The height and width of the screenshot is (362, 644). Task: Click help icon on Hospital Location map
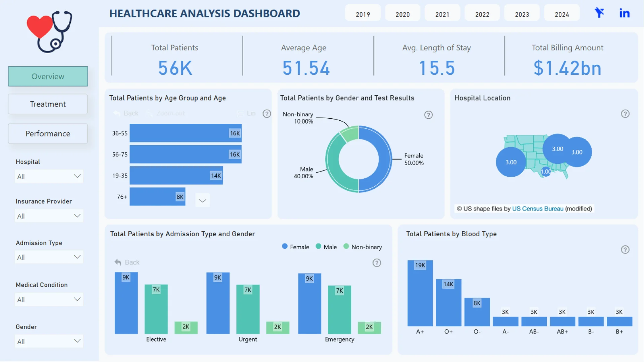pos(625,114)
